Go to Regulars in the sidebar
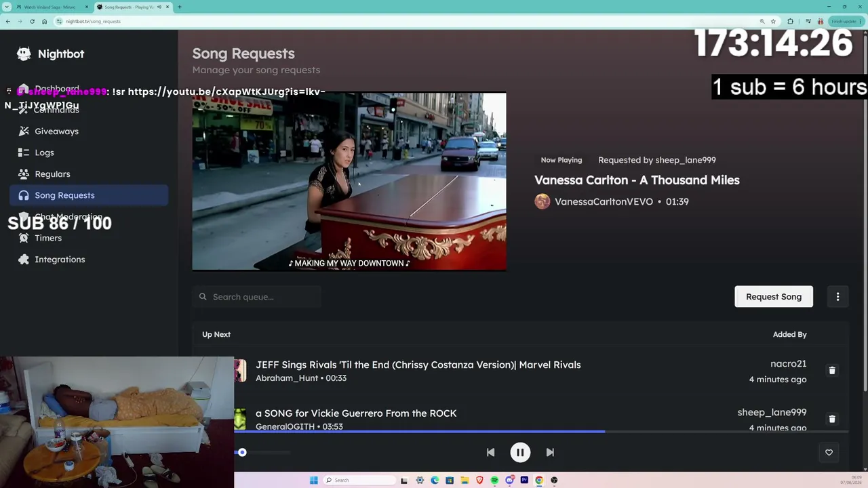 [x=89, y=174]
